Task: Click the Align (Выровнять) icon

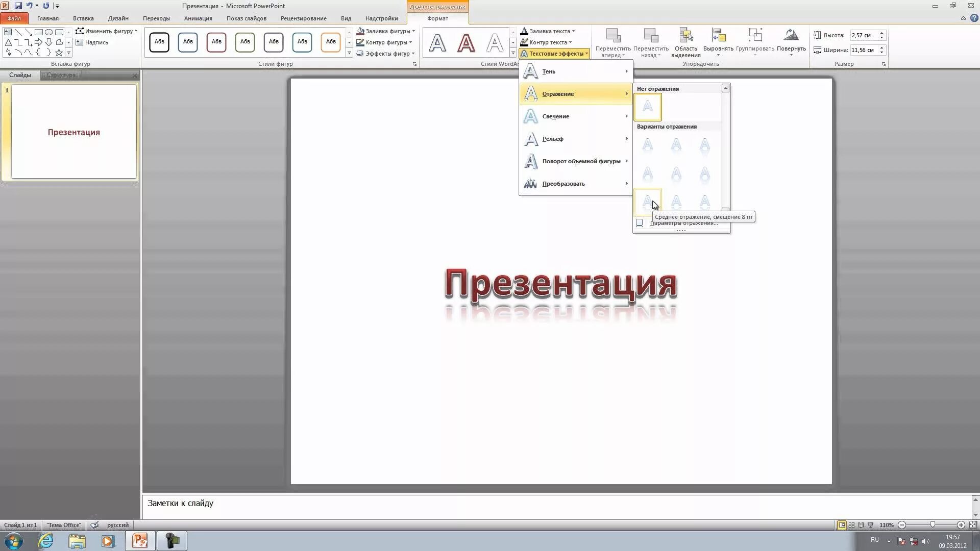Action: 718,36
